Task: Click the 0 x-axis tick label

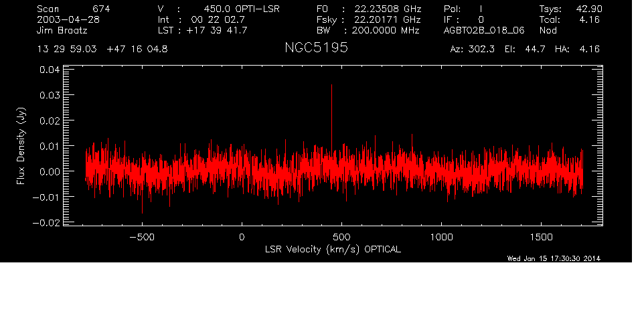Action: [x=242, y=237]
